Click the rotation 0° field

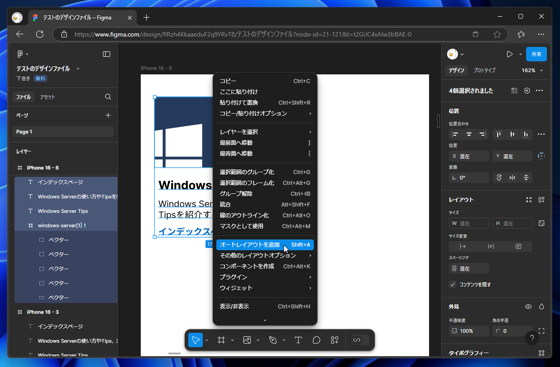pos(469,177)
